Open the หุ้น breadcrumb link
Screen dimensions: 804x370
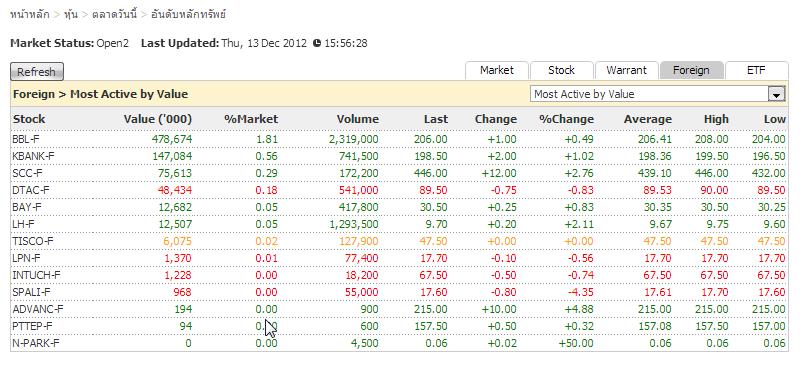(71, 14)
